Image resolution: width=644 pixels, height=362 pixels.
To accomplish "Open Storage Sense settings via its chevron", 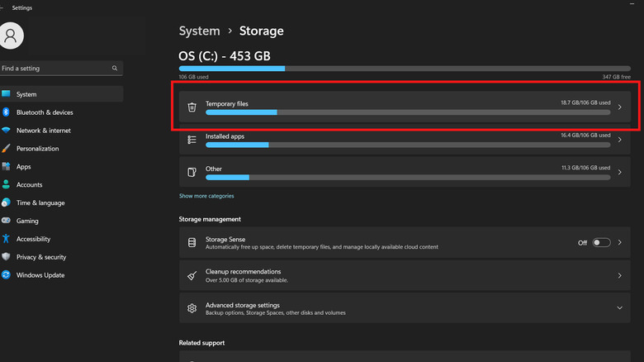I will click(620, 242).
